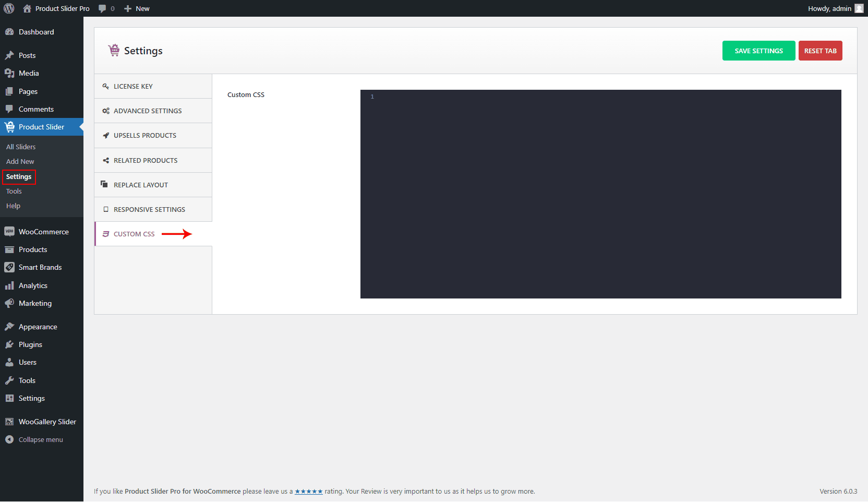Click the WooCommerce icon in sidebar

click(9, 232)
